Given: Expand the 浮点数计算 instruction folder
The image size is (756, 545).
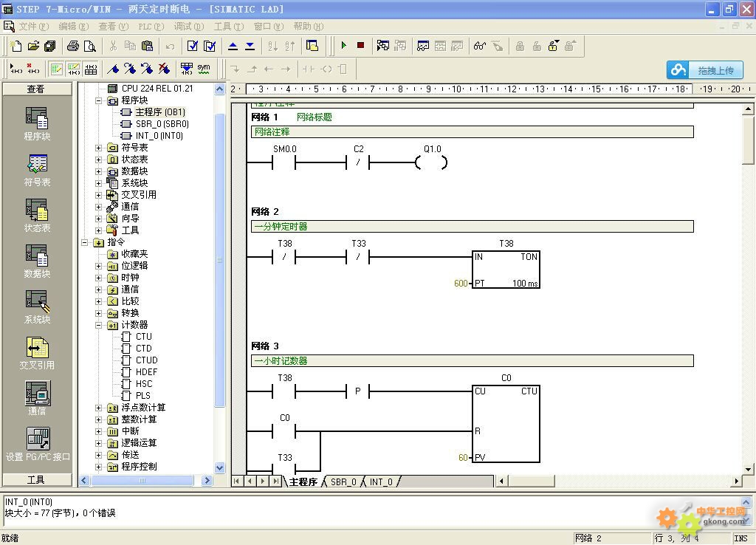Looking at the screenshot, I should click(x=98, y=408).
